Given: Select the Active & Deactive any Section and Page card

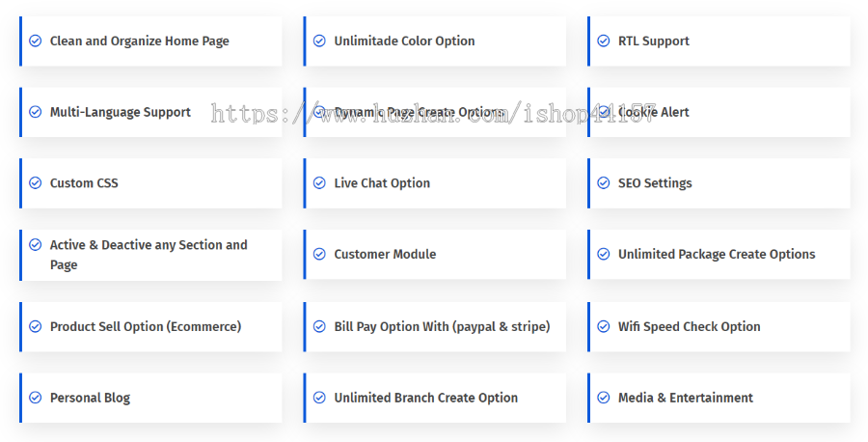Looking at the screenshot, I should point(150,255).
